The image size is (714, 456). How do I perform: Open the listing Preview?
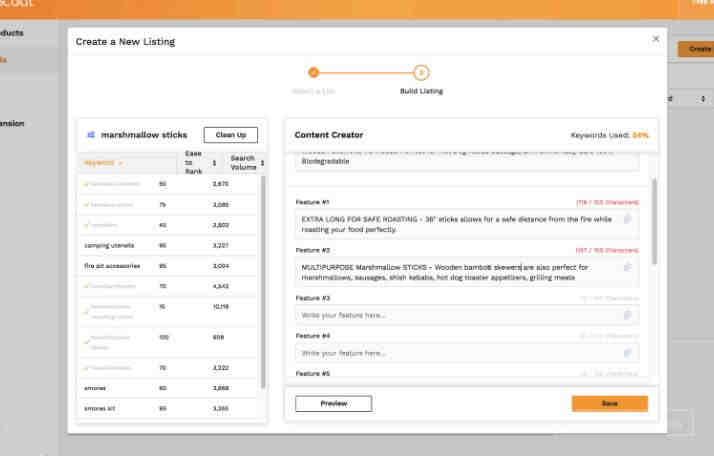(x=333, y=404)
